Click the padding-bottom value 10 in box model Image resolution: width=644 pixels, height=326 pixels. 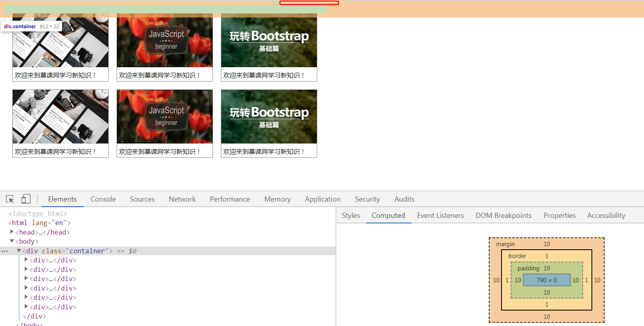(x=547, y=293)
